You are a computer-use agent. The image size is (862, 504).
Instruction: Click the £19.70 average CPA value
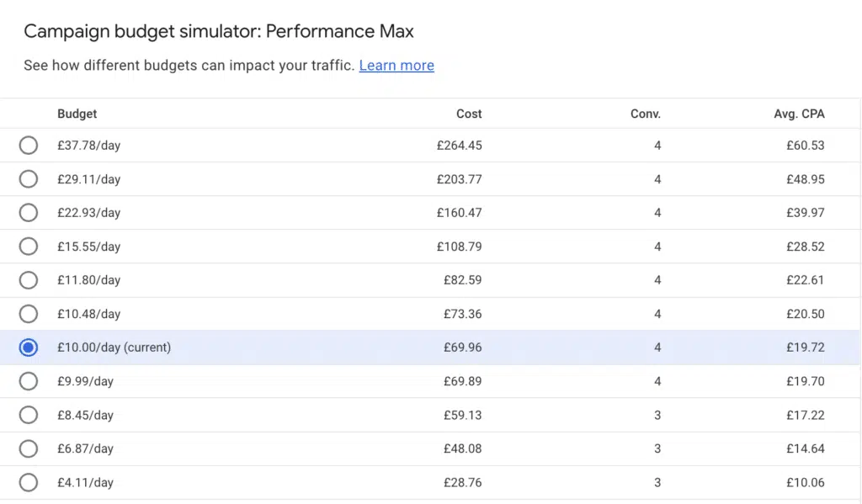click(x=806, y=381)
